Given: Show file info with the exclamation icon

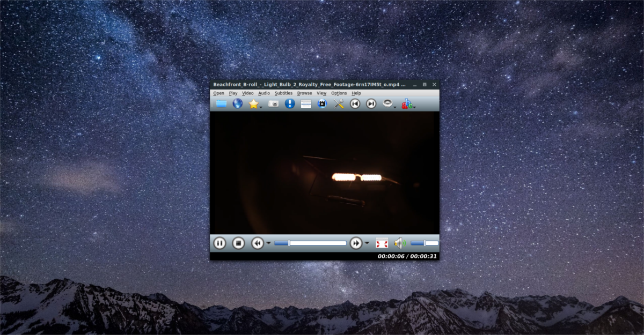Looking at the screenshot, I should click(290, 103).
